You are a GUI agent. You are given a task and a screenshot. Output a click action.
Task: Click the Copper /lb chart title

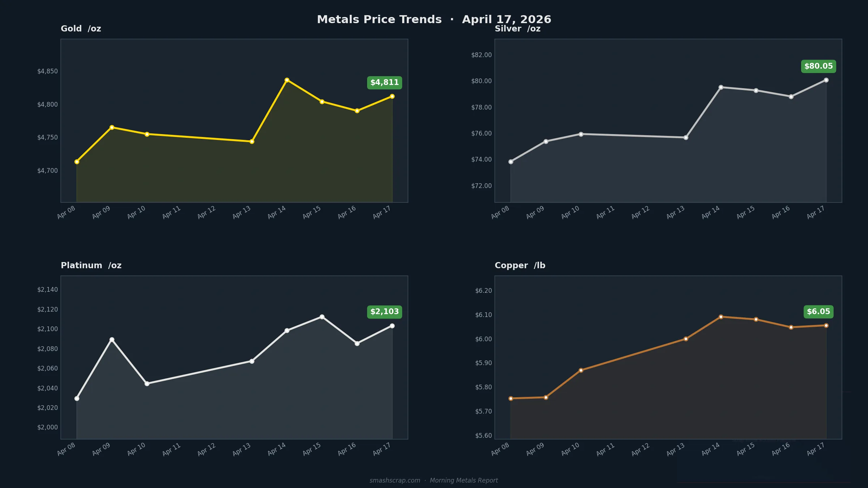click(520, 266)
